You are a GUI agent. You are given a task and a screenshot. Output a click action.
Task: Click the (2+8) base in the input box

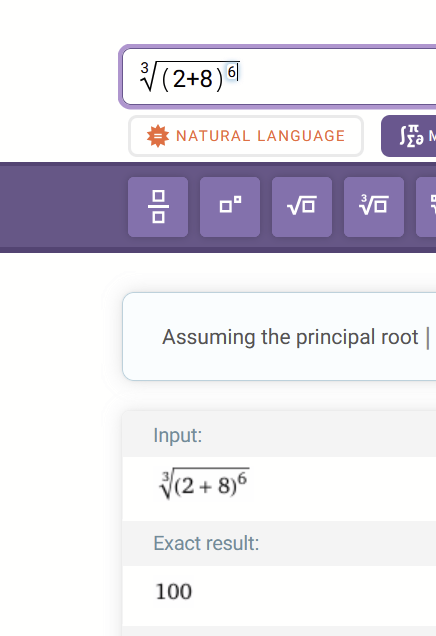(x=192, y=79)
